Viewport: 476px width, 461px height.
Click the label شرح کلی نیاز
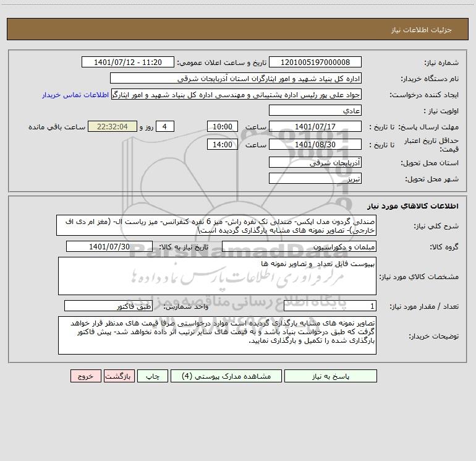point(436,226)
